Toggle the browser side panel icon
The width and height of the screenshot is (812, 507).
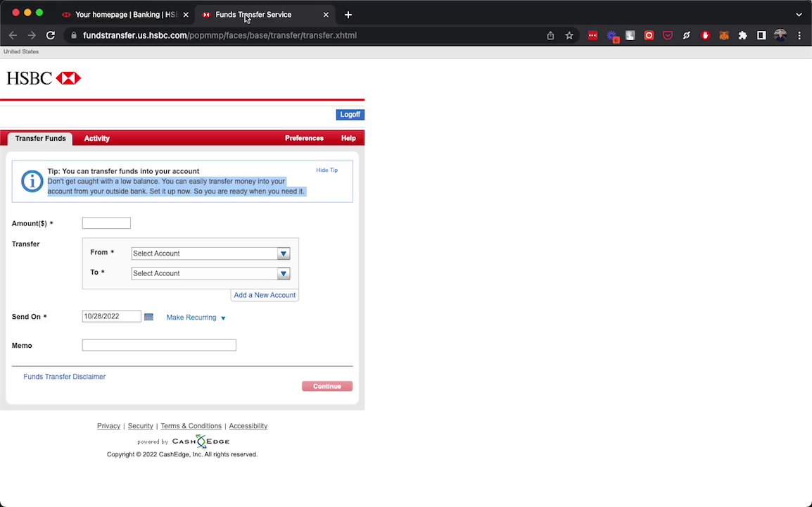click(761, 35)
